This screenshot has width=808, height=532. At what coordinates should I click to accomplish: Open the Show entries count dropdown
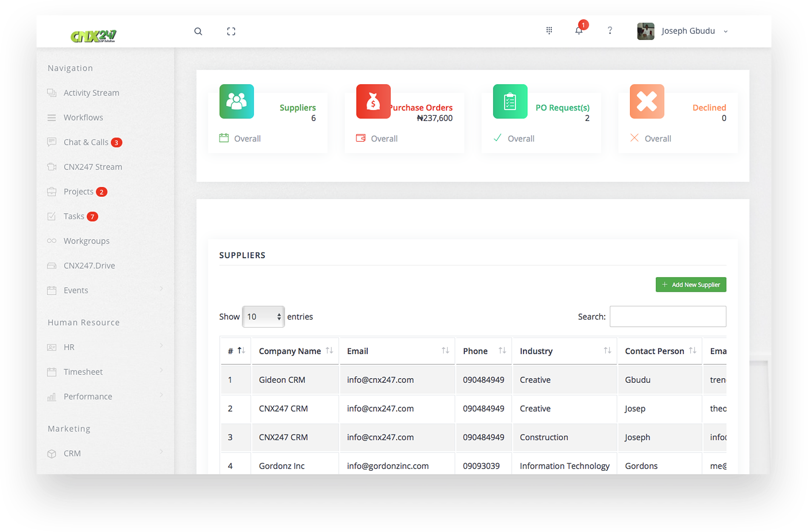tap(263, 317)
